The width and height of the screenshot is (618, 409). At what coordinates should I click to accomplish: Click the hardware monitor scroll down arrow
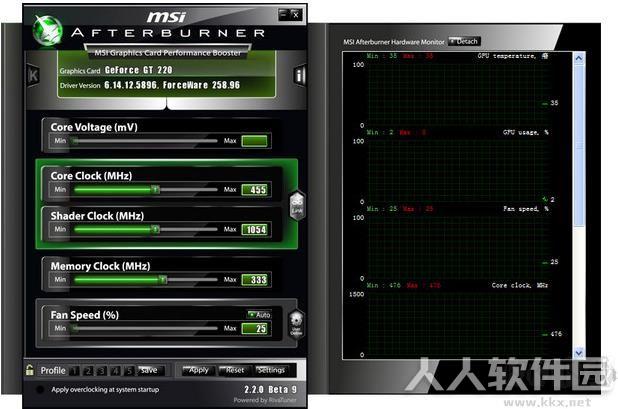(x=579, y=353)
